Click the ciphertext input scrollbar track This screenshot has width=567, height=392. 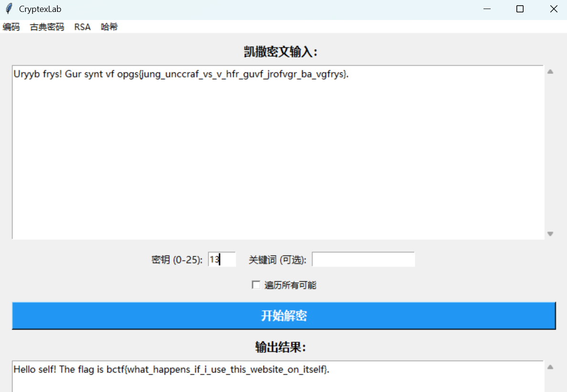[x=550, y=153]
